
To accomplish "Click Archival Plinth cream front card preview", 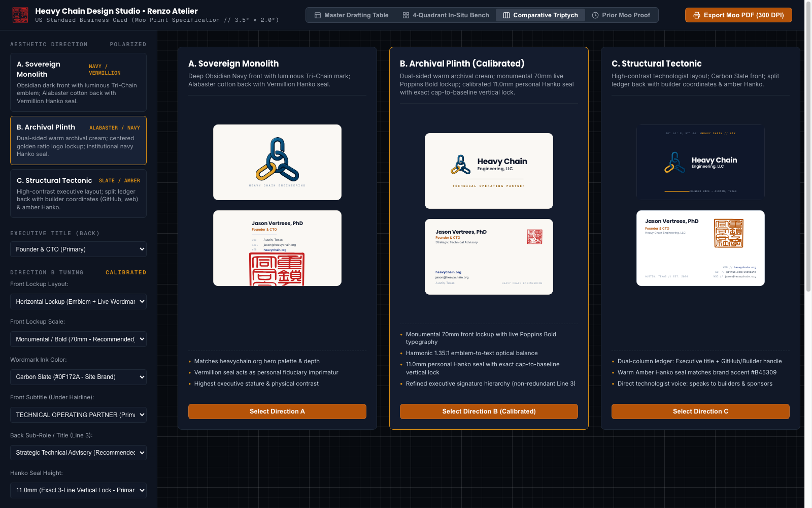I will coord(489,171).
